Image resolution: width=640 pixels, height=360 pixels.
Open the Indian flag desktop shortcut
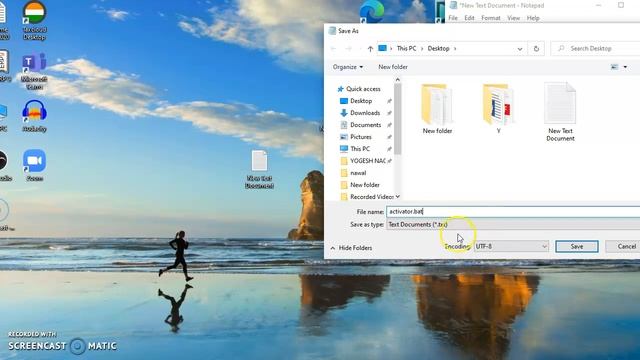tap(34, 20)
